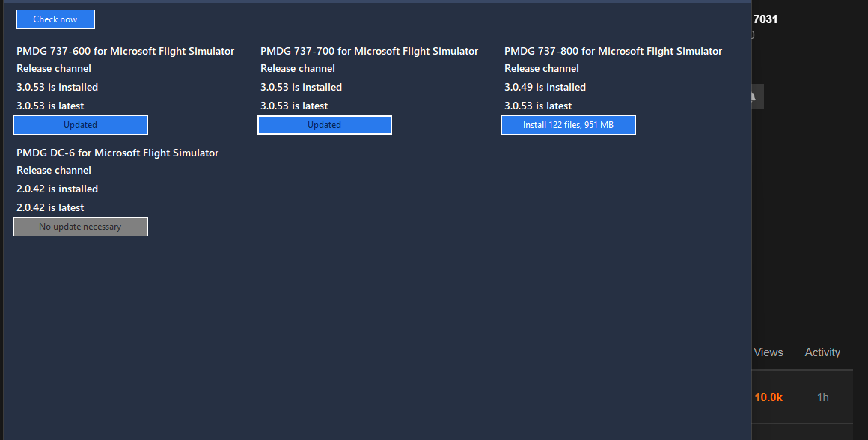868x440 pixels.
Task: Click '3.0.53 is latest' for the 737-700
Action: [x=294, y=106]
